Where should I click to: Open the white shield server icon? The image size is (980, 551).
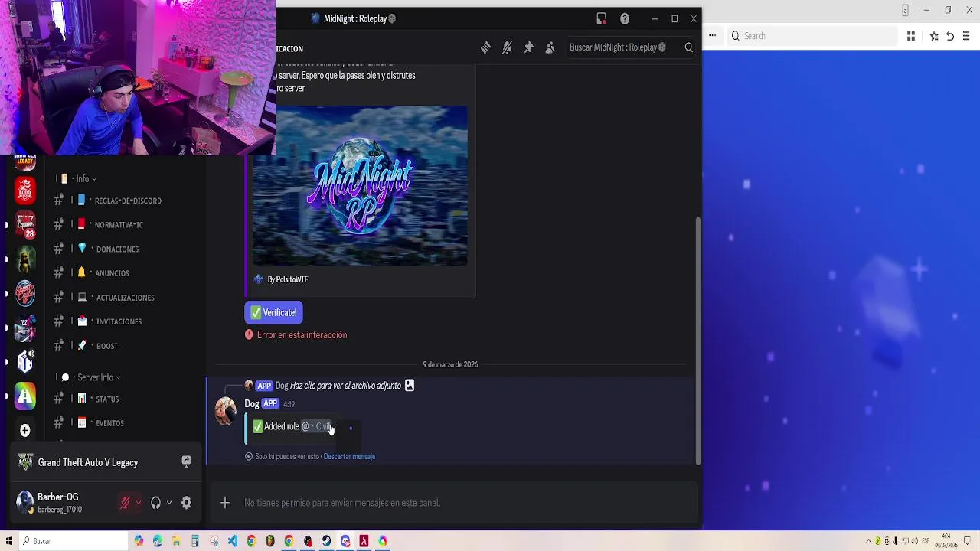(25, 361)
